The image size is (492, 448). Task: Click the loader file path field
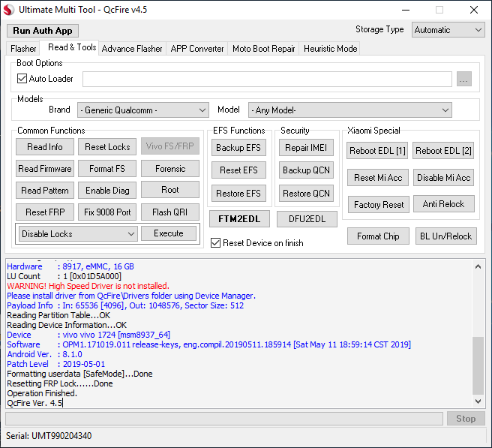click(267, 79)
